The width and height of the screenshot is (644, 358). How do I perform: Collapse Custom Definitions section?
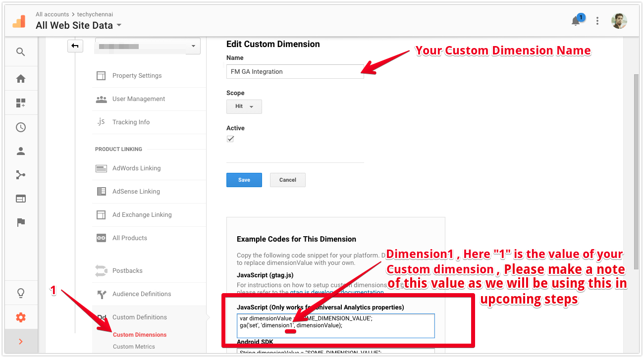click(x=140, y=317)
